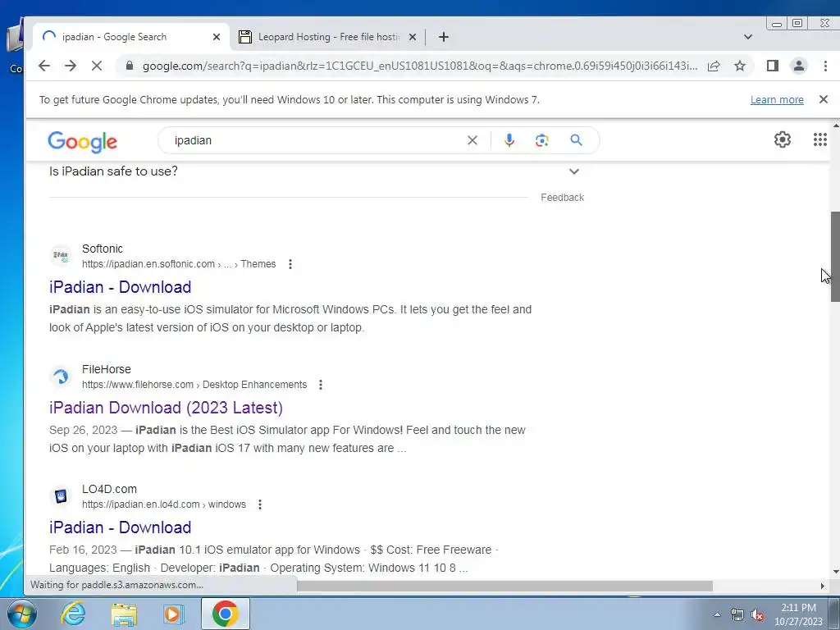The height and width of the screenshot is (630, 840).
Task: Close the Leopard Hosting tab
Action: [x=413, y=37]
